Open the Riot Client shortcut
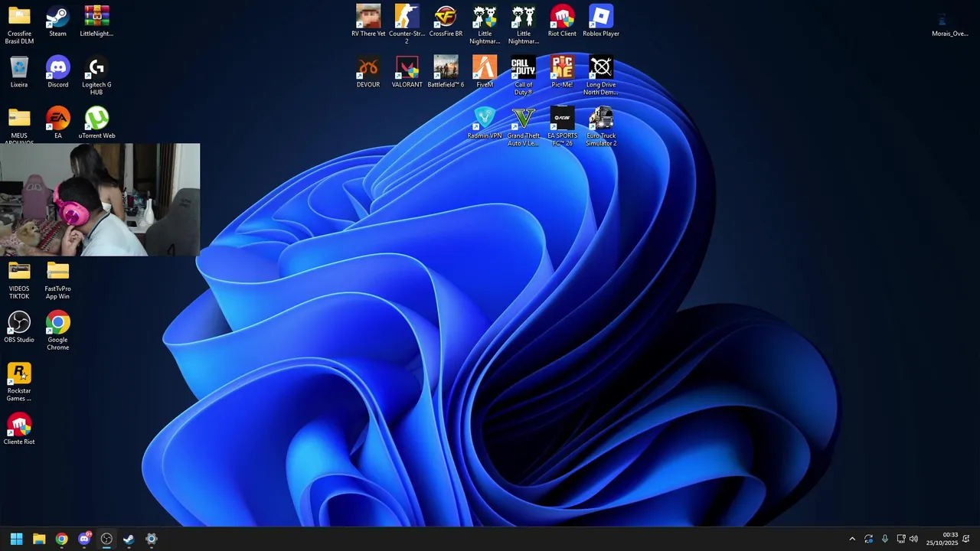 (562, 21)
